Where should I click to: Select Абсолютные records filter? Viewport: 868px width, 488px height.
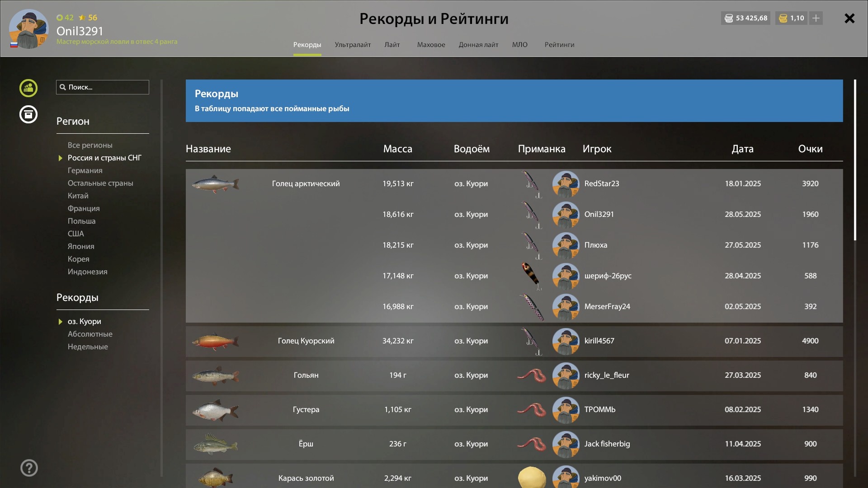[x=90, y=334]
